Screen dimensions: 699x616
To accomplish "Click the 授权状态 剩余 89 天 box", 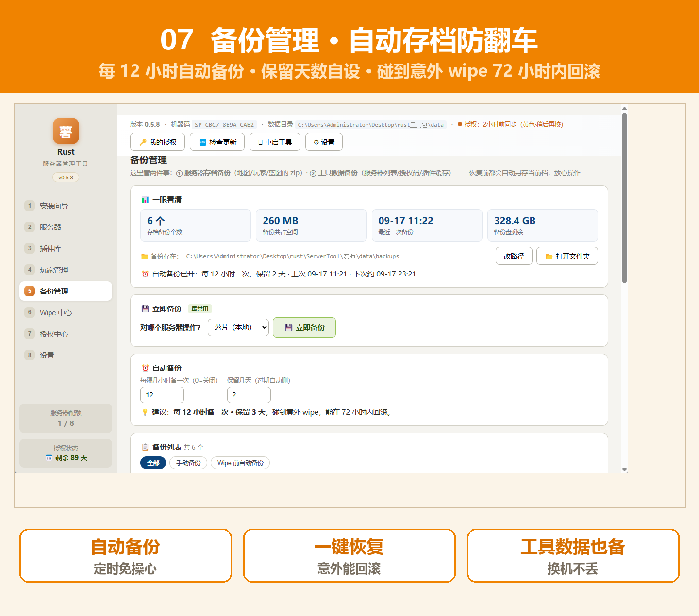I will (66, 454).
